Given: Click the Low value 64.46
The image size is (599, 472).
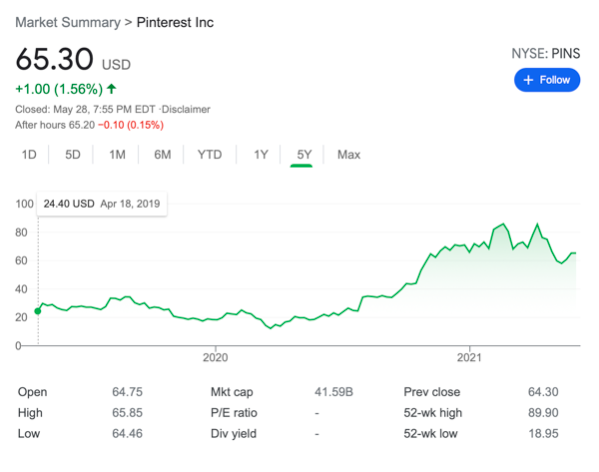Looking at the screenshot, I should click(127, 434).
